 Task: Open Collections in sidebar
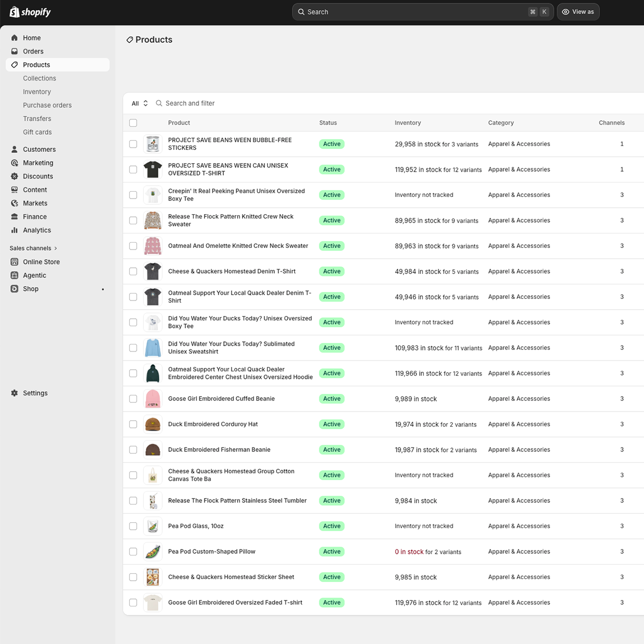coord(39,78)
